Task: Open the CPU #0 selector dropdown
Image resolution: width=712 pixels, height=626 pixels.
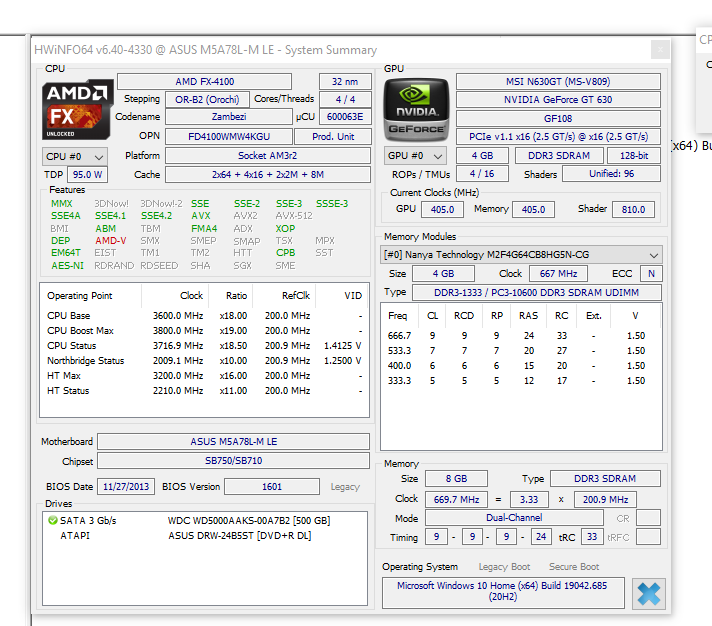Action: (x=75, y=157)
